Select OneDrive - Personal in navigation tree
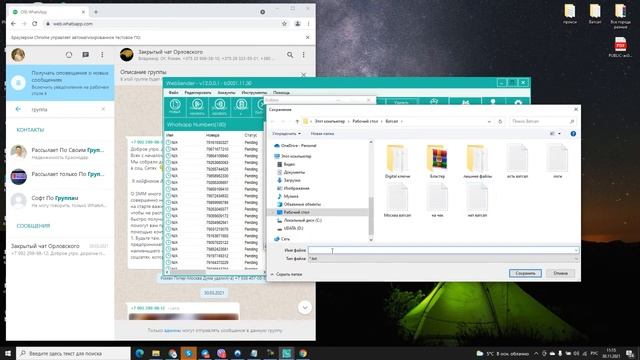The image size is (640, 360). 298,146
